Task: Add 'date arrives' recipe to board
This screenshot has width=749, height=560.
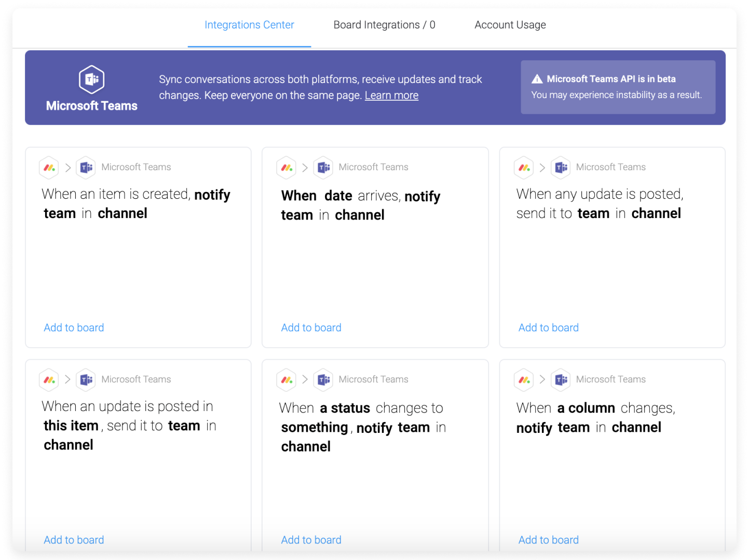Action: [x=311, y=327]
